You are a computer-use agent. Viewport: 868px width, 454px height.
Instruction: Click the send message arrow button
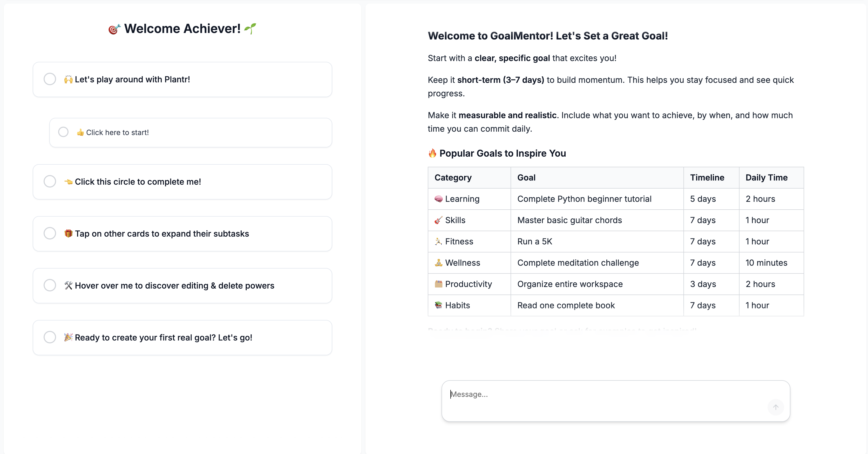tap(775, 407)
